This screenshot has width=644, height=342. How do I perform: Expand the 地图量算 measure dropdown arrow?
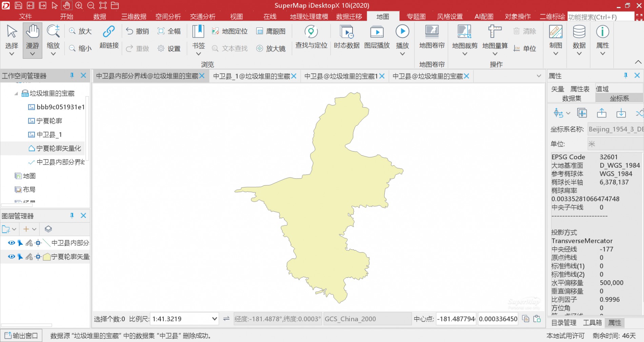[495, 54]
